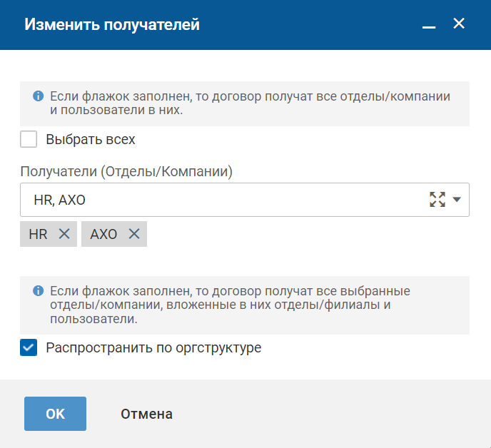Click the Изменить получателей dialog title

click(x=112, y=25)
